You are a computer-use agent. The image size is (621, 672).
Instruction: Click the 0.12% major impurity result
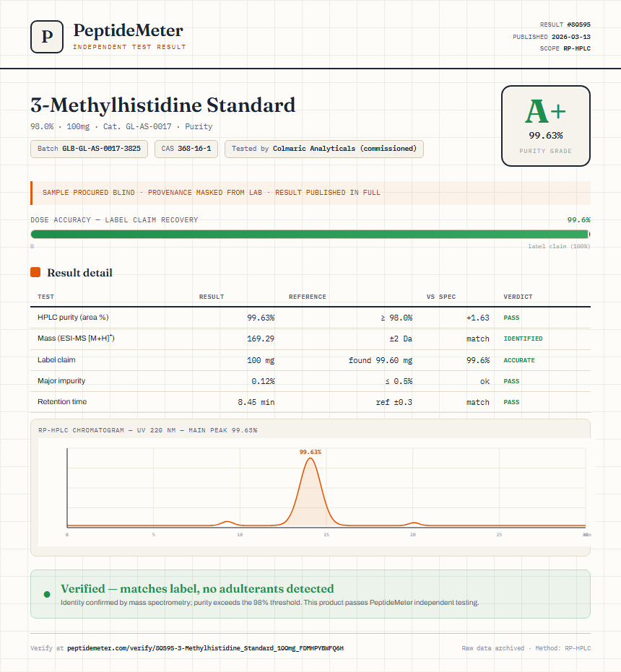[263, 381]
